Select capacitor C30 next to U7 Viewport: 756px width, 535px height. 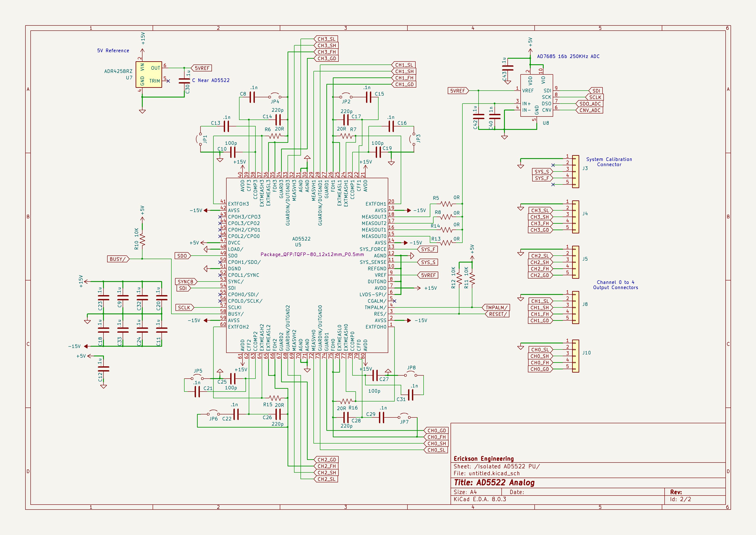click(x=184, y=81)
